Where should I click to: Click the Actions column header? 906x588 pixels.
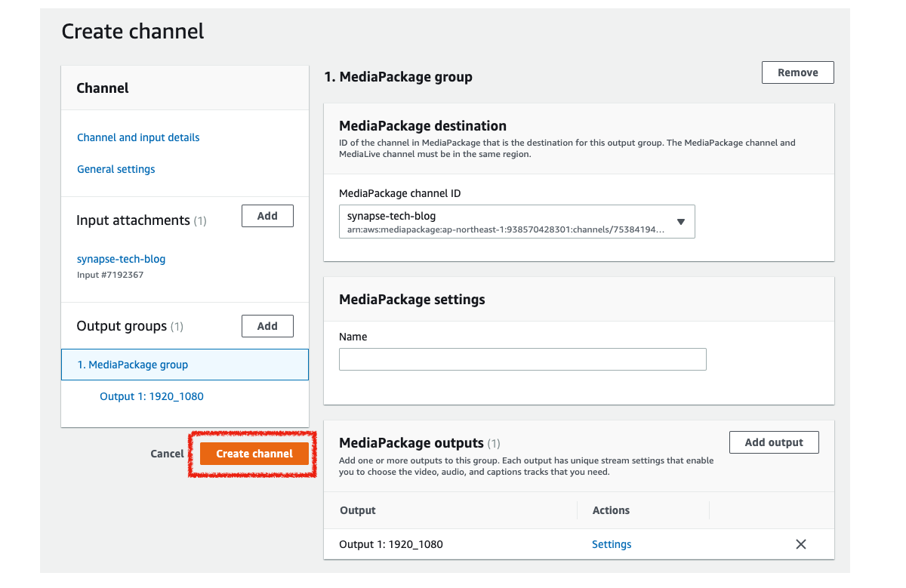tap(611, 510)
